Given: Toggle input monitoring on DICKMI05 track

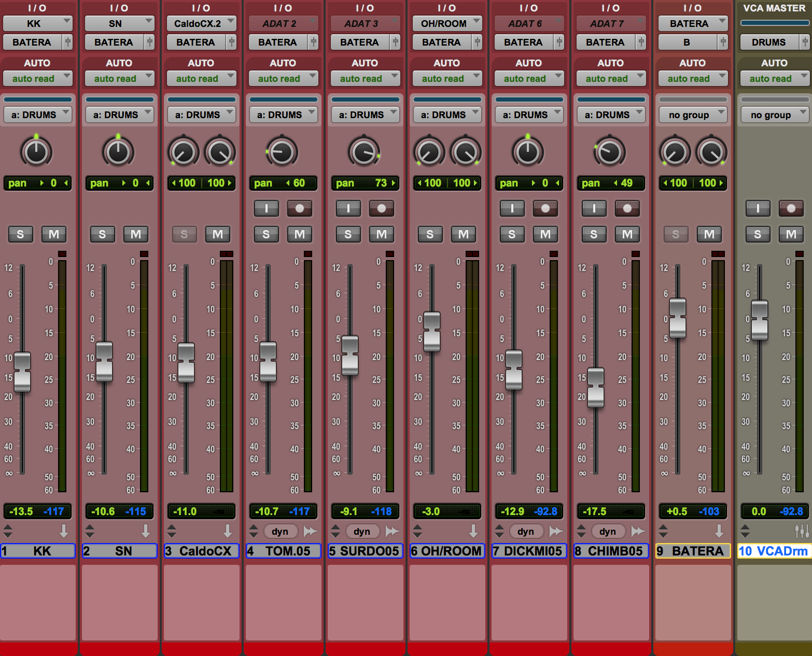Looking at the screenshot, I should tap(512, 208).
